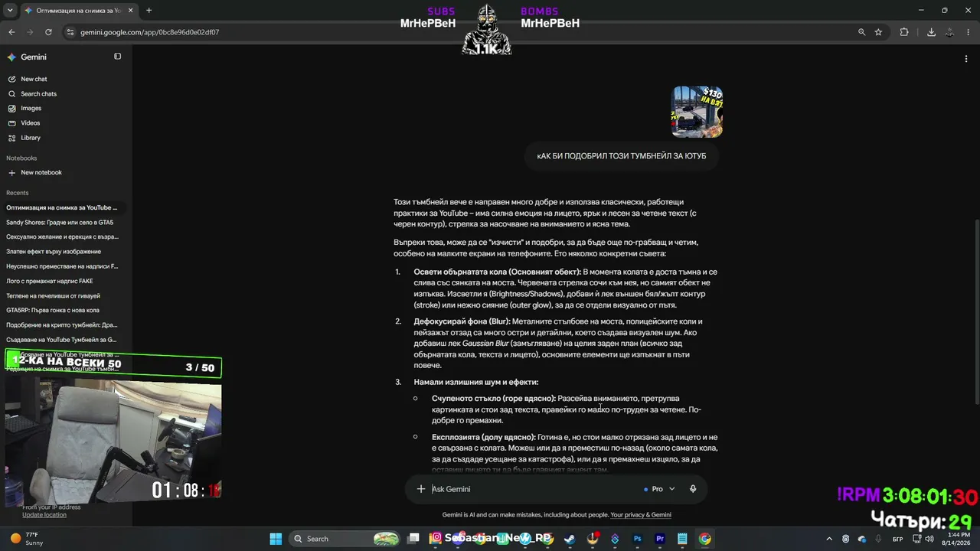The width and height of the screenshot is (980, 551).
Task: Click the 'Update location' link
Action: tap(44, 515)
